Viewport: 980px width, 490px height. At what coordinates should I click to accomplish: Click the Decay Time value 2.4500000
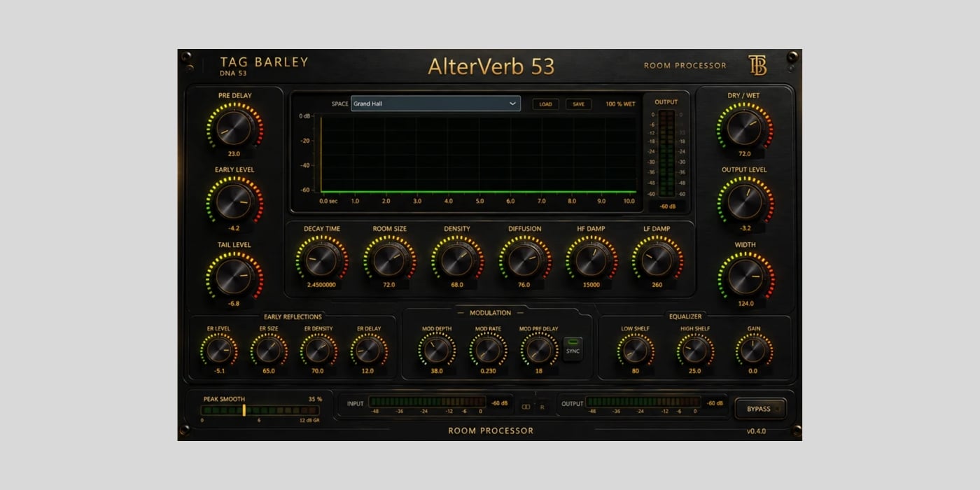pos(322,285)
